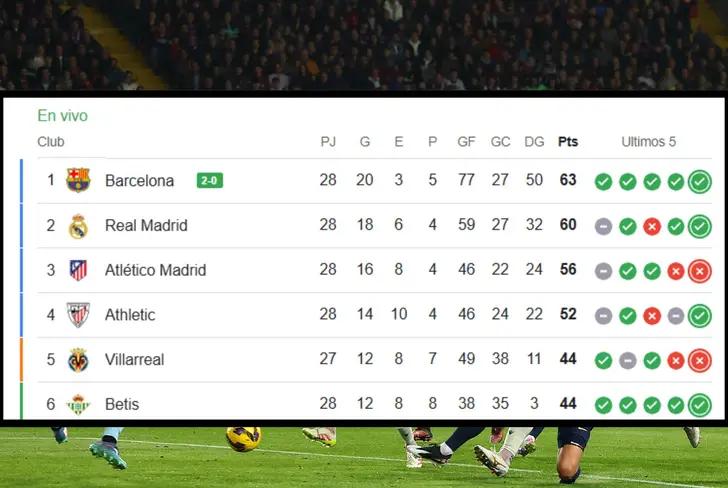Click the DG column header
The height and width of the screenshot is (488, 728).
pos(534,142)
